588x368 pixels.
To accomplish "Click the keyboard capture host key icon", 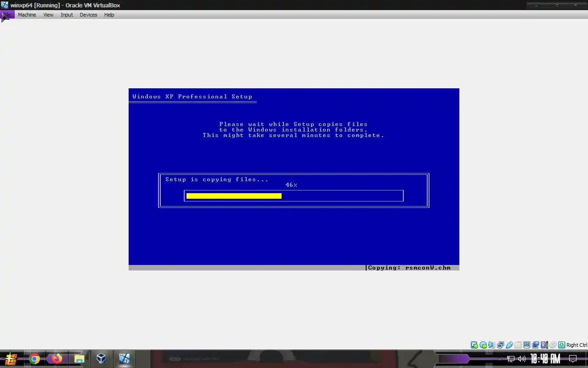I will pos(561,345).
